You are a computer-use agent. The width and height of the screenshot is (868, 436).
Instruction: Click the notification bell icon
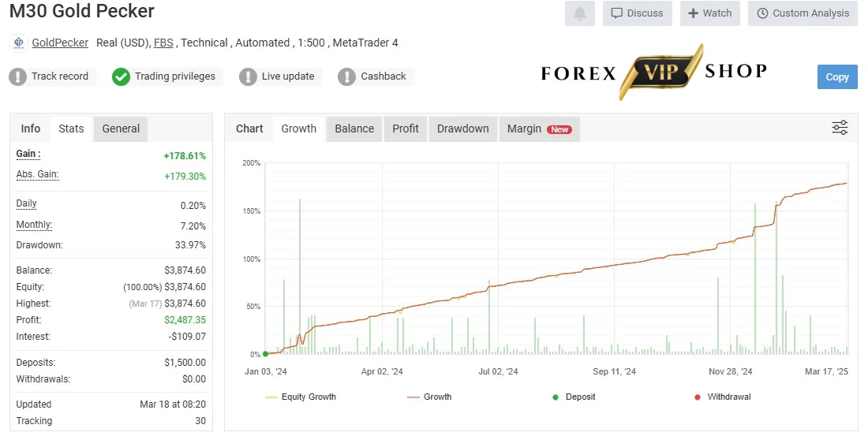[580, 13]
